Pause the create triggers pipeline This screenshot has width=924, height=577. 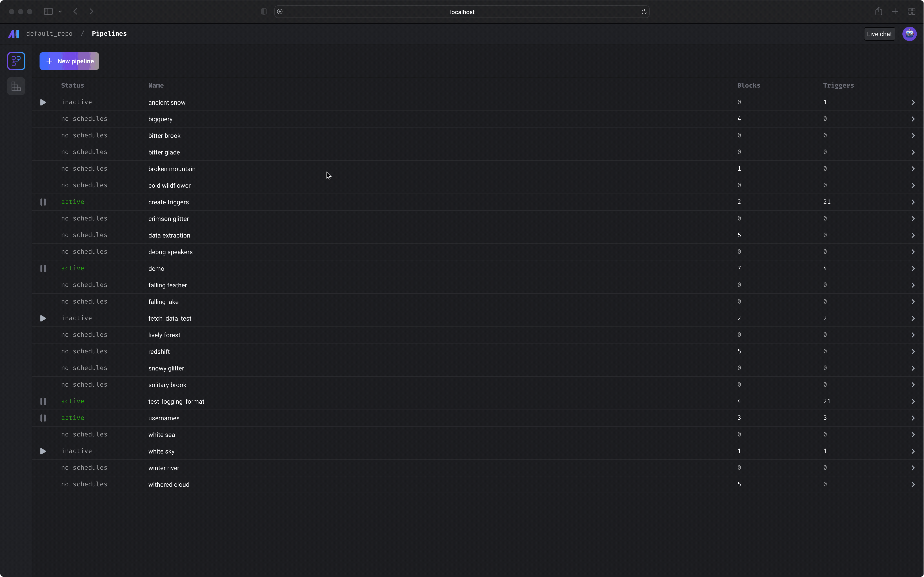click(43, 202)
